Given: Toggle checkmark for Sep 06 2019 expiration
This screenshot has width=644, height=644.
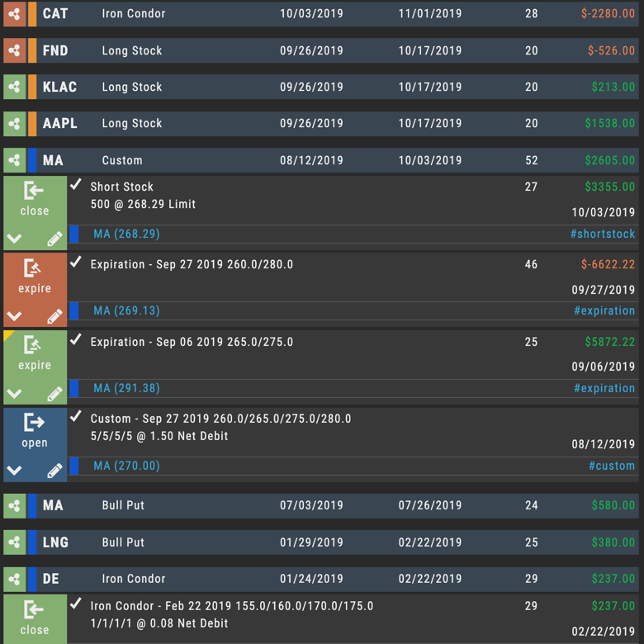Looking at the screenshot, I should tap(76, 339).
